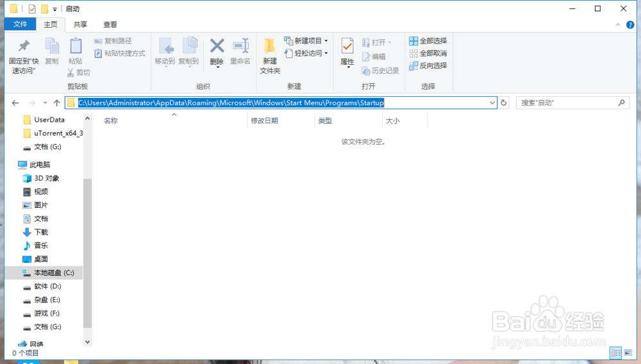Viewport: 641px width, 364px height.
Task: Click Select none
Action: [428, 53]
